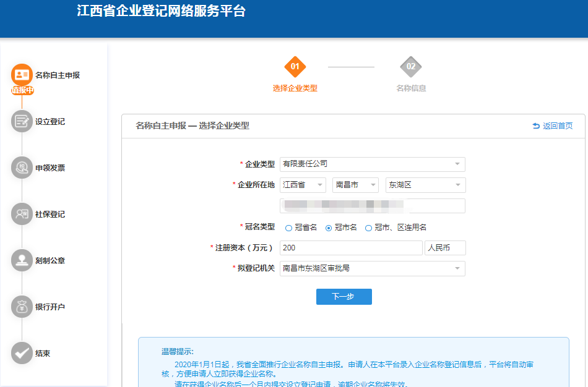Click the 下一步 button
This screenshot has width=588, height=387.
[x=344, y=297]
